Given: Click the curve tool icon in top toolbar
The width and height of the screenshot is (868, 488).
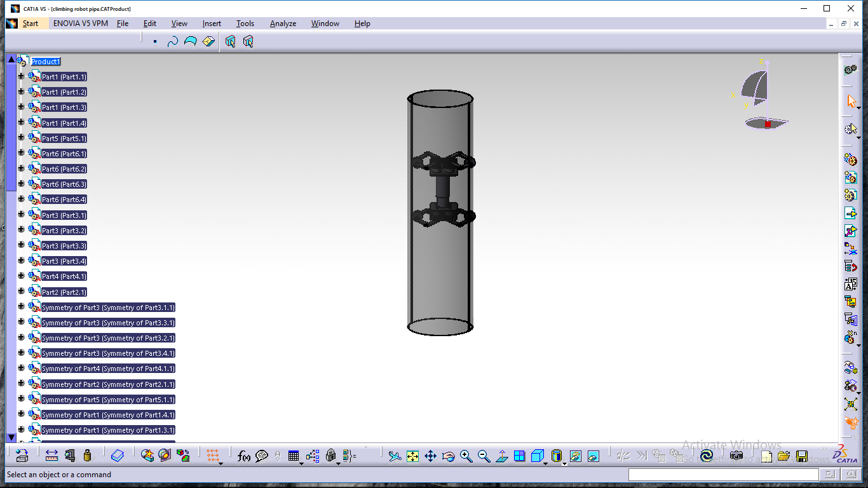Looking at the screenshot, I should point(172,41).
